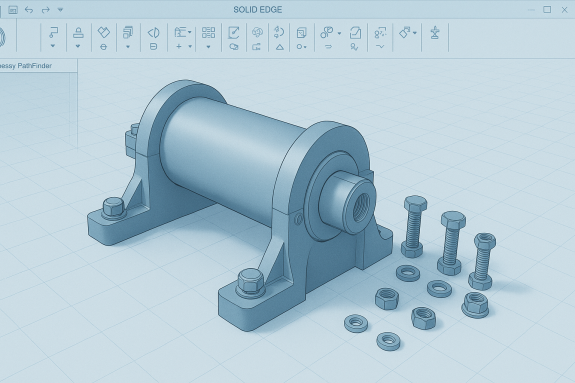Click the tilted diamond toolbar icon
575x383 pixels.
pos(104,32)
